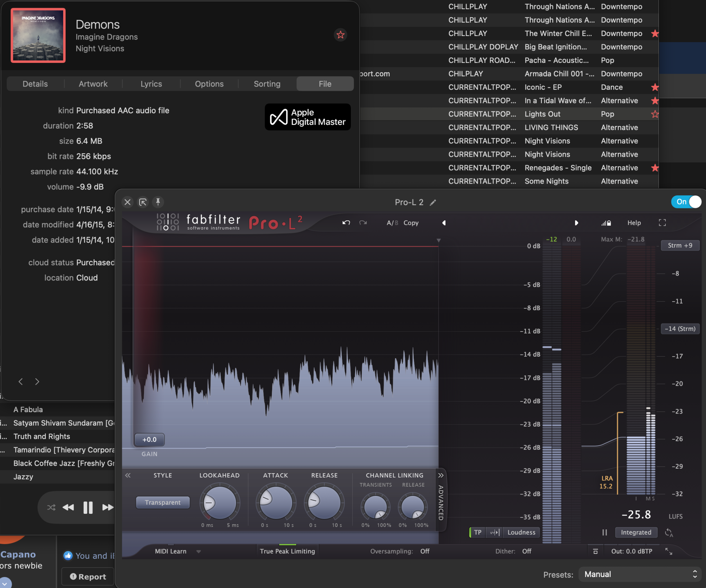This screenshot has height=588, width=706.
Task: Click the Channel Linking Transients knob
Action: pos(375,507)
